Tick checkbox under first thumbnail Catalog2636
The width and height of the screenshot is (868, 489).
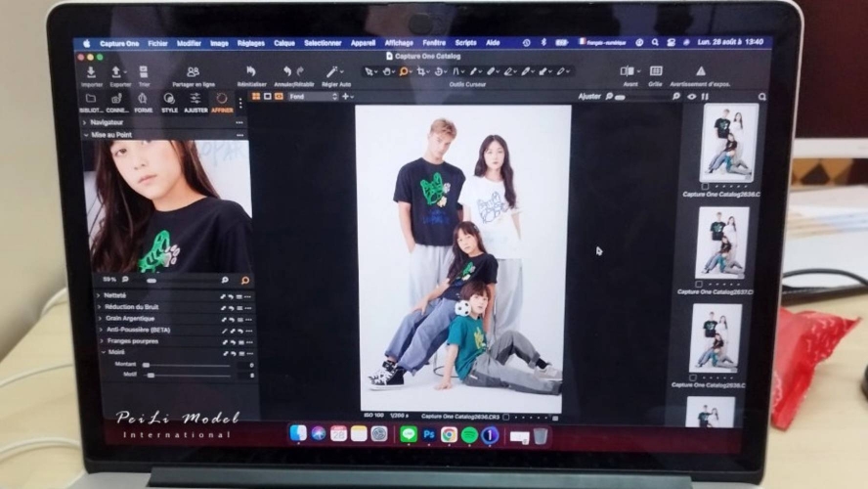tap(705, 187)
